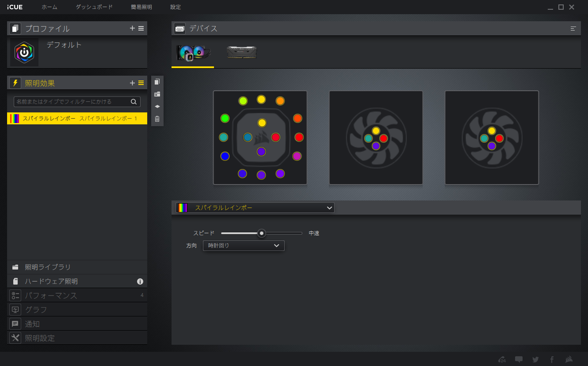This screenshot has width=588, height=366.
Task: Add a new lighting effect
Action: pos(132,83)
